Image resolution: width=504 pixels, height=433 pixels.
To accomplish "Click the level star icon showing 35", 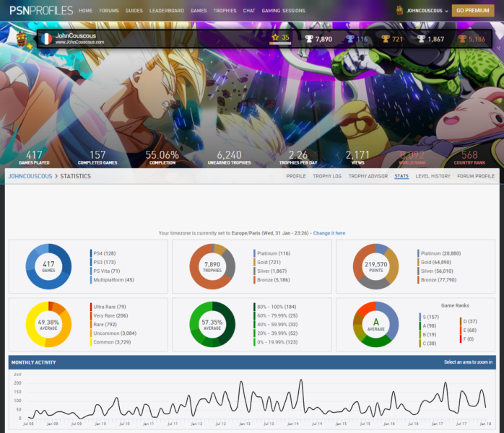I will [275, 38].
